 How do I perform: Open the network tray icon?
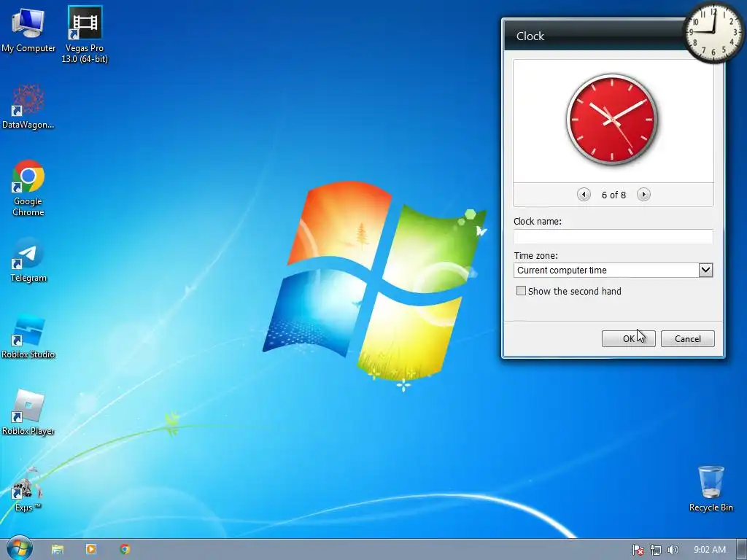click(656, 550)
